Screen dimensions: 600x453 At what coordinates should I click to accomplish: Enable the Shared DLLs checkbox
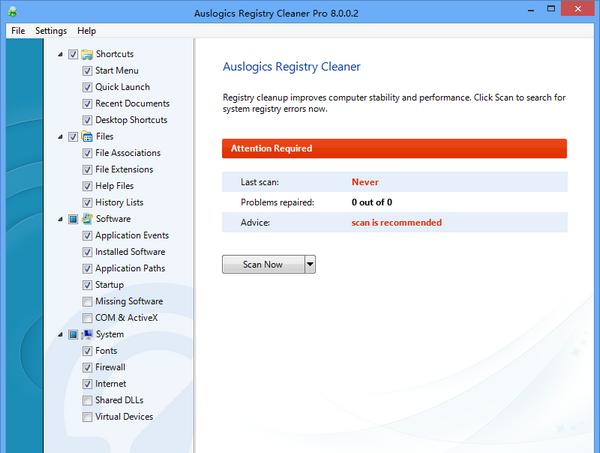click(87, 400)
